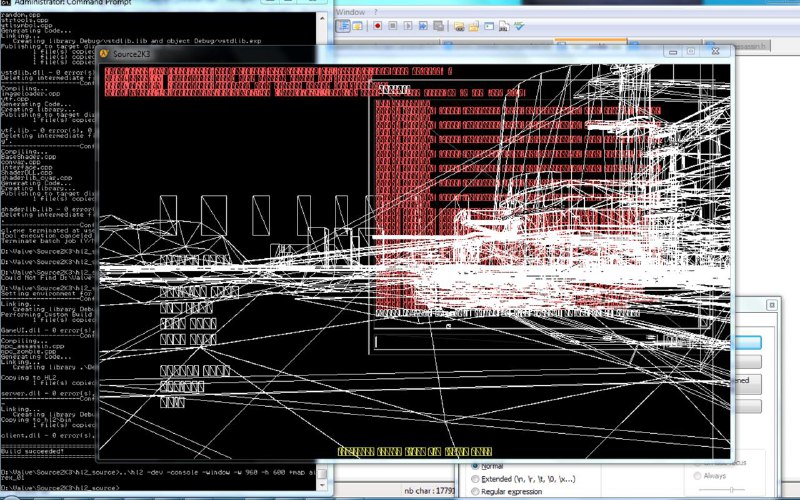
Task: Click Command Prompt scrollbar down arrow
Action: [x=322, y=487]
